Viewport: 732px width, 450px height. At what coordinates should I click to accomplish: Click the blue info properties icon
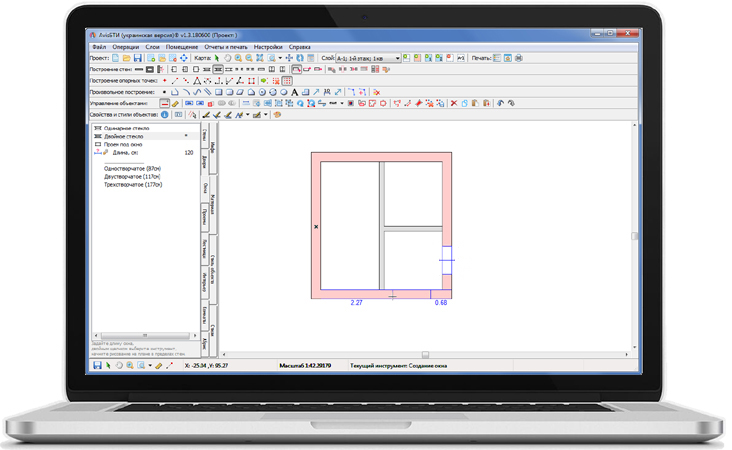(x=165, y=115)
